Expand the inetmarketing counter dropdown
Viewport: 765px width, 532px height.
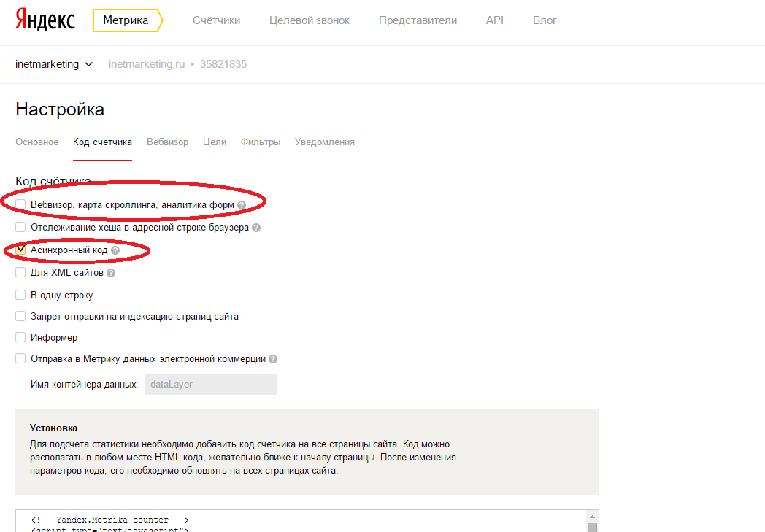point(54,64)
